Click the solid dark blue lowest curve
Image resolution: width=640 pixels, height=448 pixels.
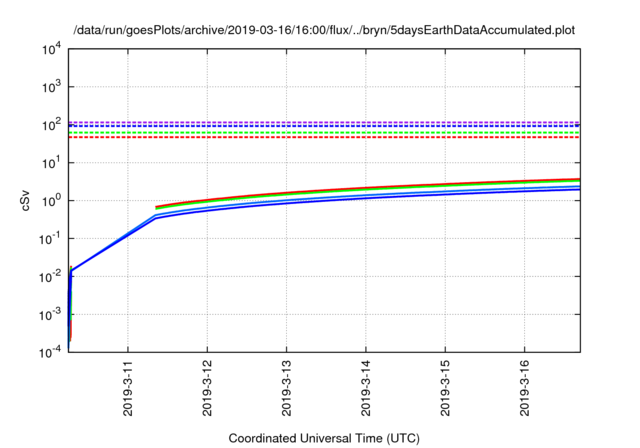click(367, 199)
